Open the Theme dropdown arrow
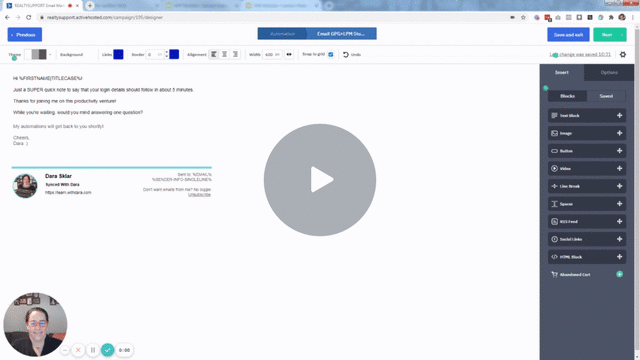The width and height of the screenshot is (640, 360). (50, 54)
